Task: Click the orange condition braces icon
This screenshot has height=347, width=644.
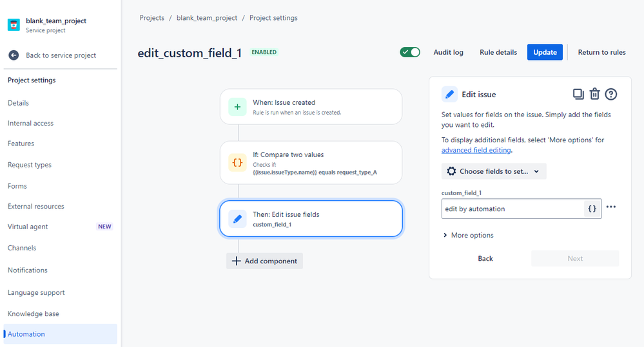Action: click(x=237, y=162)
